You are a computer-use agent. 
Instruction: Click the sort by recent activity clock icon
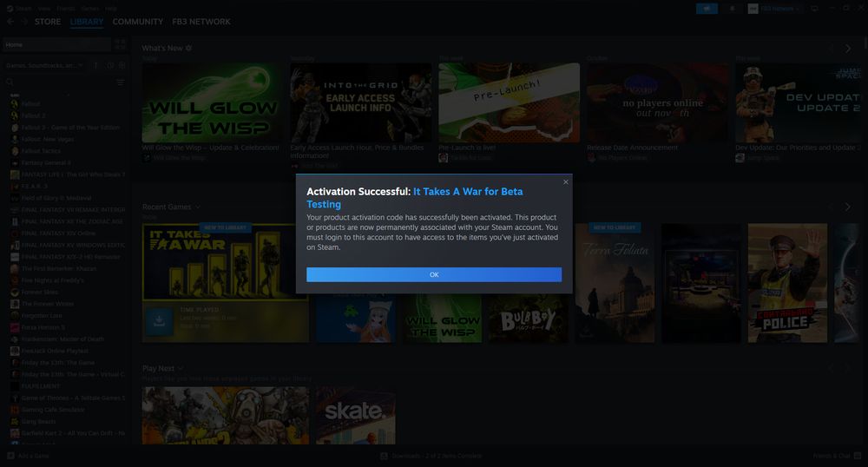coord(110,65)
